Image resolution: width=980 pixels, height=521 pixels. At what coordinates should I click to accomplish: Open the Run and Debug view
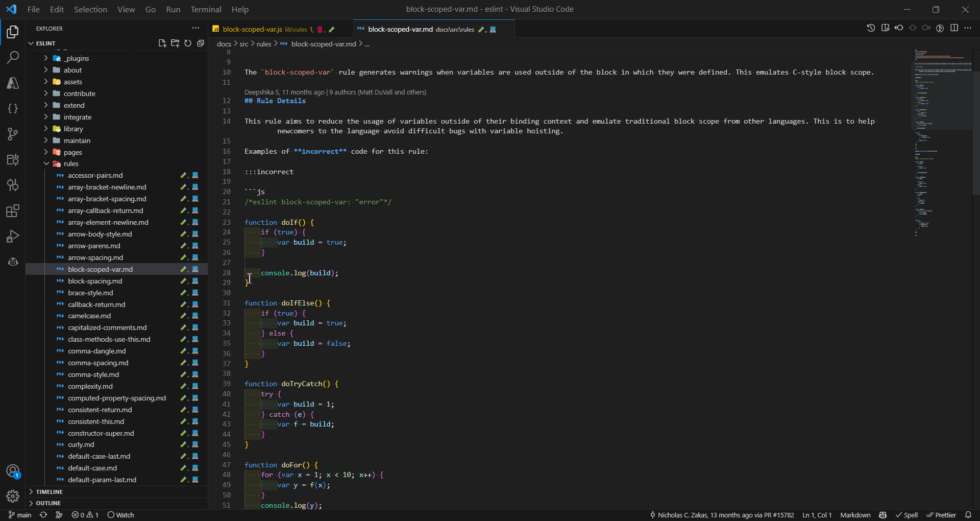13,236
